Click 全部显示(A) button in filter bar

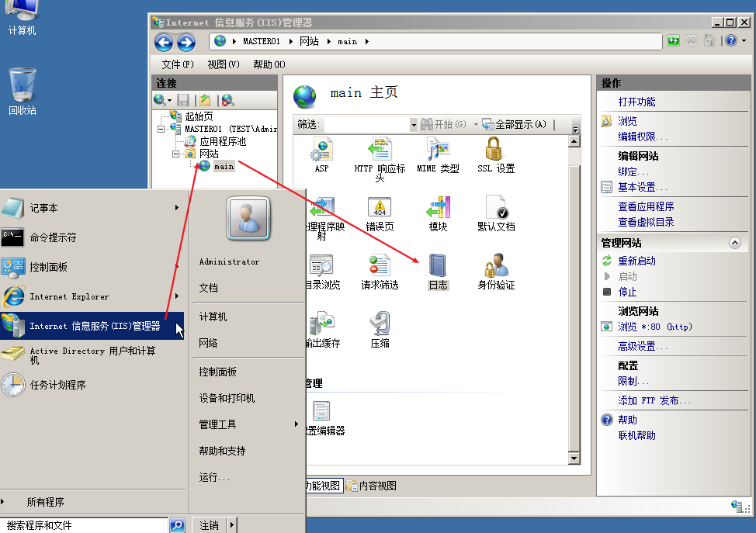pos(515,124)
